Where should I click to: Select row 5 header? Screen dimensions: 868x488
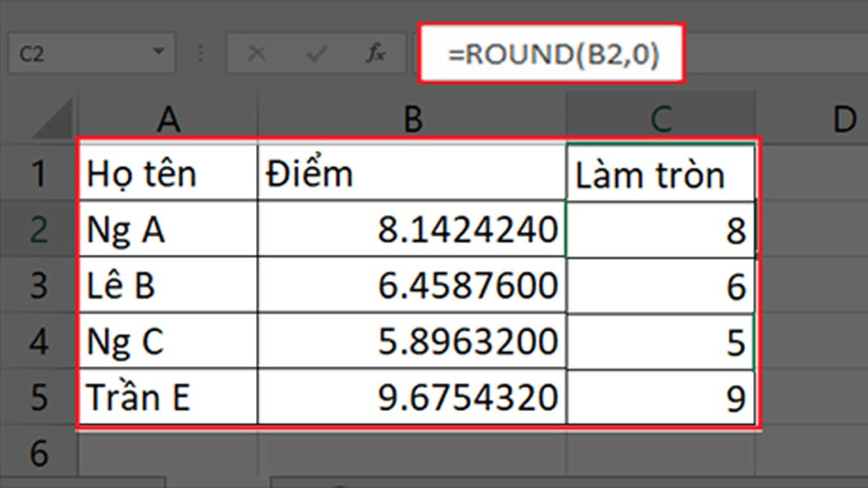pyautogui.click(x=39, y=397)
